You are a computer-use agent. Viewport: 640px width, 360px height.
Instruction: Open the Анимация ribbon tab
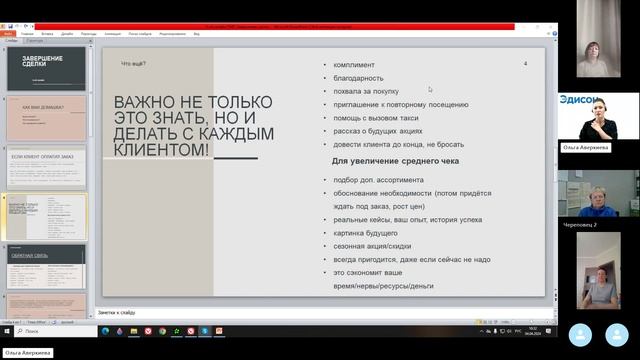[112, 34]
